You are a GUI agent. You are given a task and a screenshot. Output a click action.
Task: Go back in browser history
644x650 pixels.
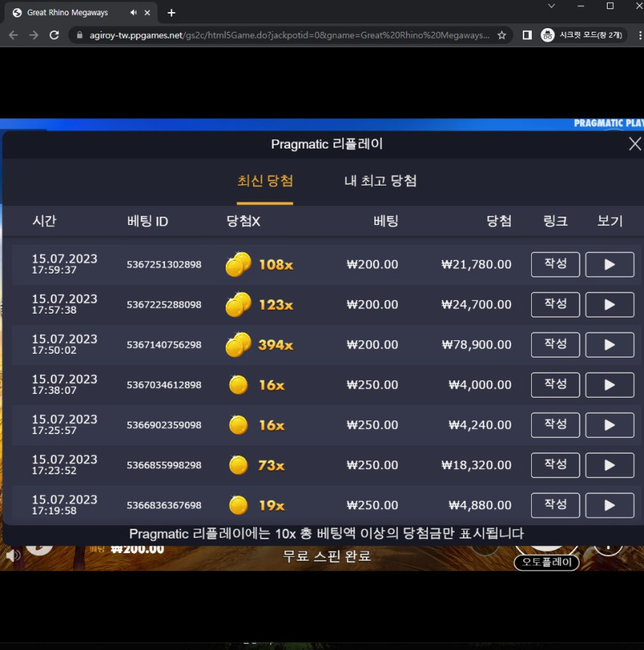click(x=14, y=36)
